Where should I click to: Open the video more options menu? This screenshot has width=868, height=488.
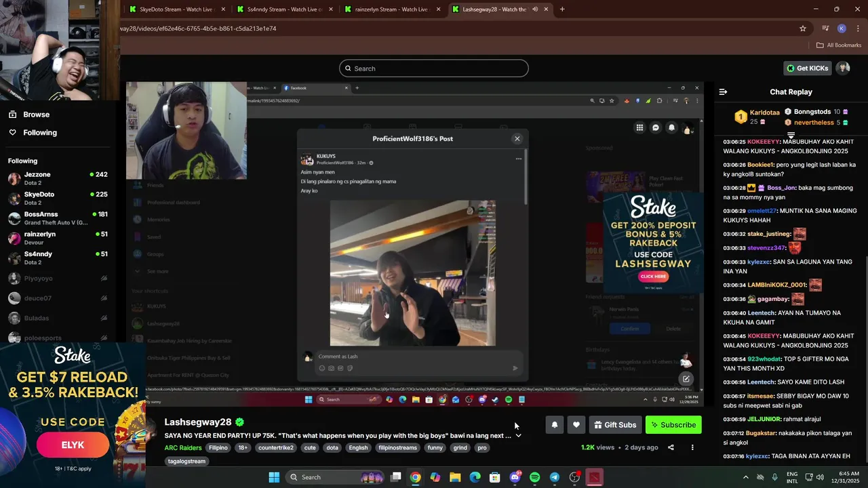point(692,447)
